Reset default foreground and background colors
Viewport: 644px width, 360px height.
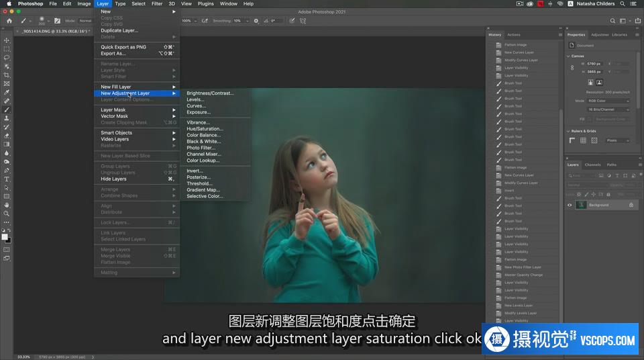[x=4, y=230]
